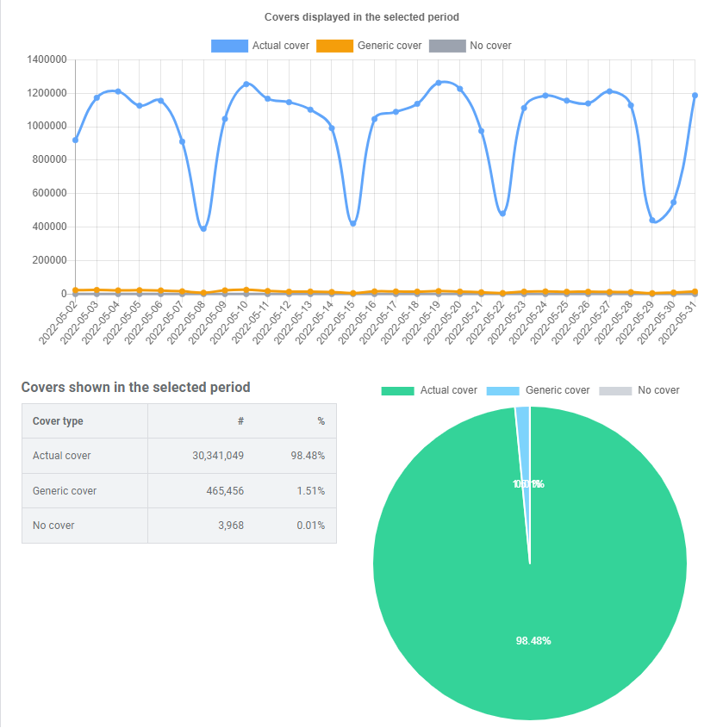Click the Actual cover data point for 2022-05-29
This screenshot has height=728, width=723.
tap(652, 220)
